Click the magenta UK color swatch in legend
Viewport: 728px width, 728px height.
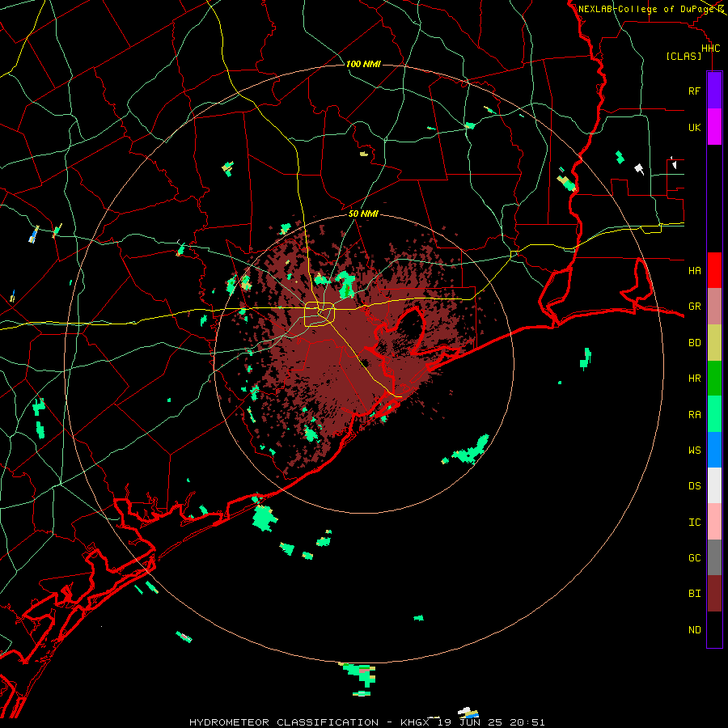pyautogui.click(x=714, y=127)
